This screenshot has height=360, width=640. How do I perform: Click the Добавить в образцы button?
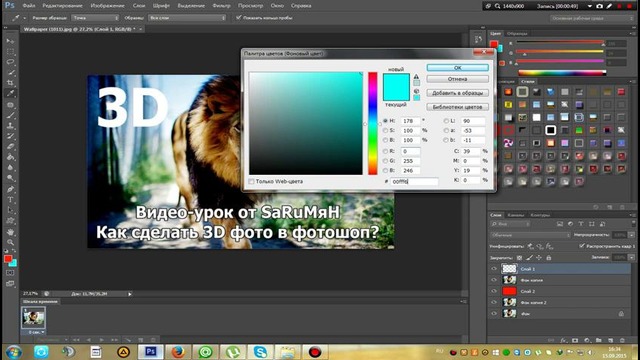[x=458, y=93]
